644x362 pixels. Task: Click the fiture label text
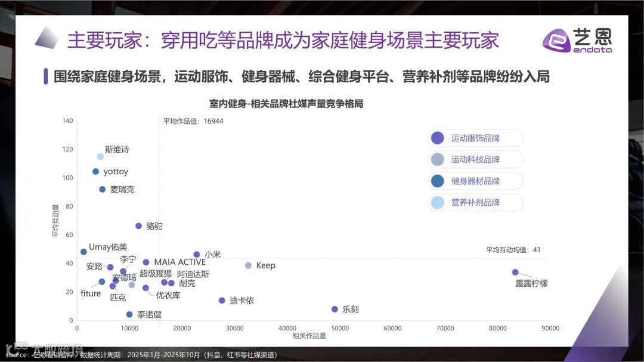[91, 293]
